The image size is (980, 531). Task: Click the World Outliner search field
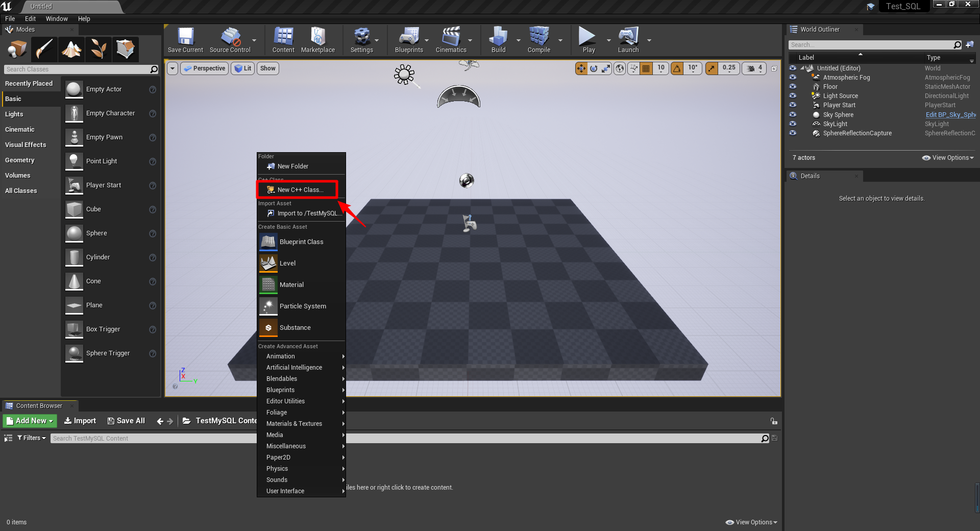(x=873, y=44)
